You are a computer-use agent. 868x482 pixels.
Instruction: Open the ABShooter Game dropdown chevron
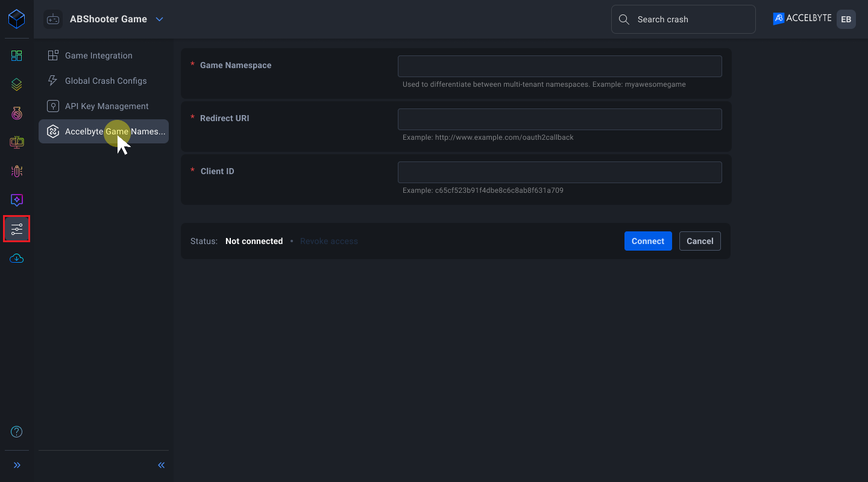160,19
